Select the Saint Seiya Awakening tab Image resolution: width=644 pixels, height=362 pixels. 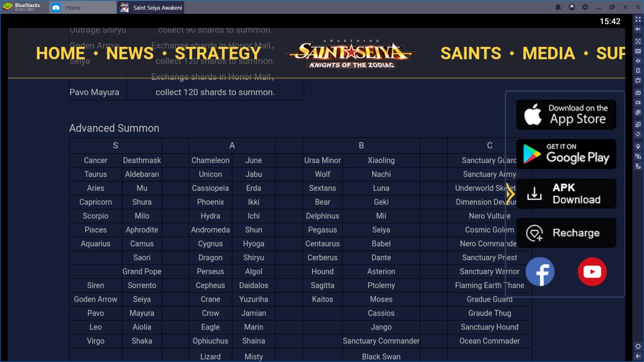pos(151,7)
